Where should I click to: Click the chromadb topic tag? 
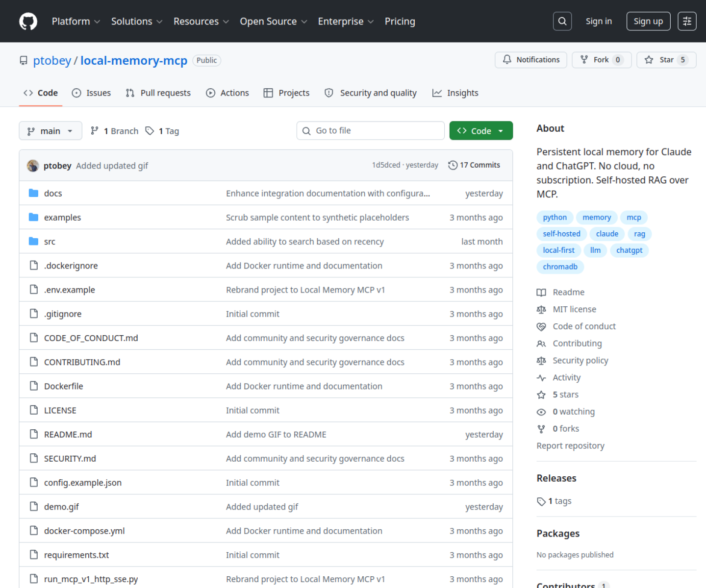coord(560,267)
